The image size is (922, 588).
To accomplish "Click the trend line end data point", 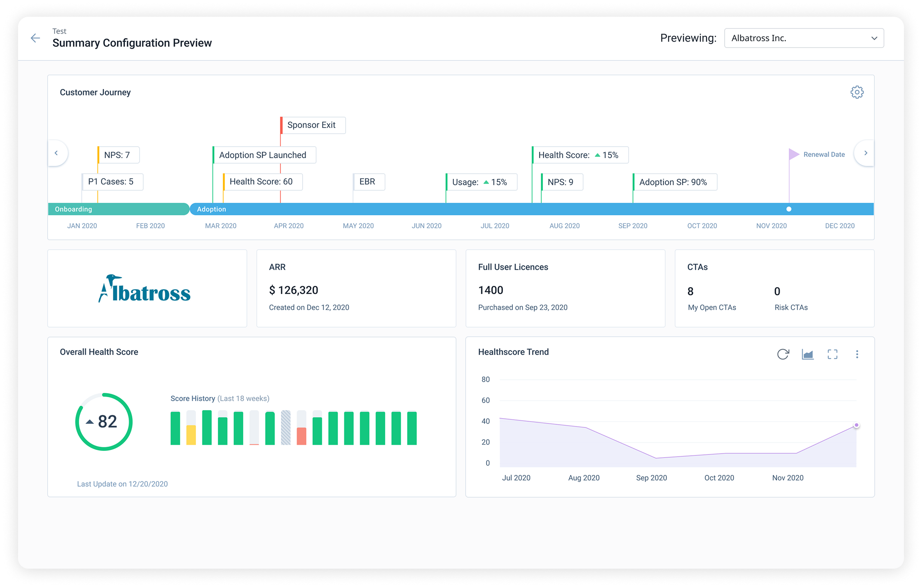I will click(x=856, y=425).
